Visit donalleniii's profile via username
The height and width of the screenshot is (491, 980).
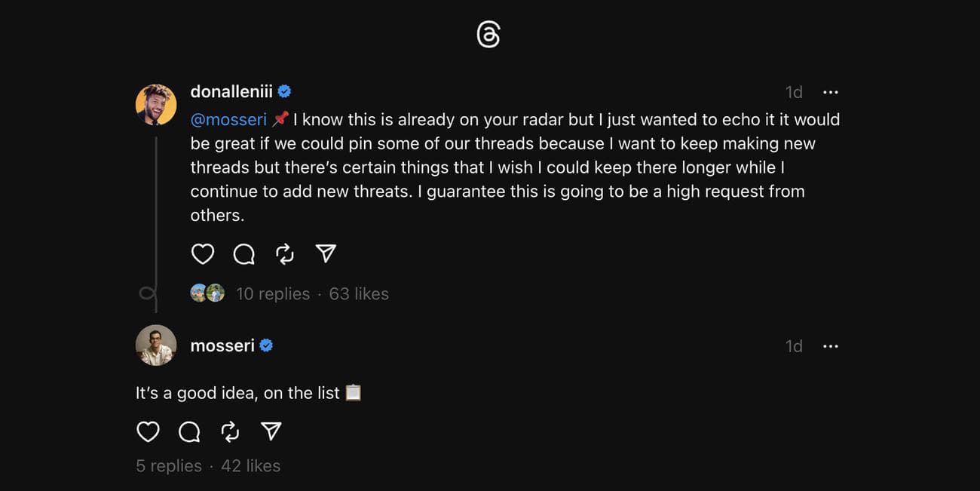[x=231, y=92]
